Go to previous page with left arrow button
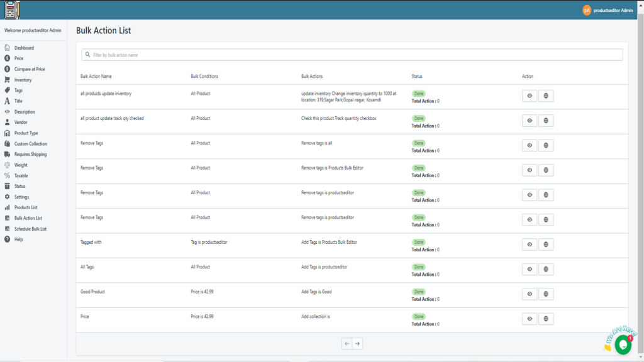This screenshot has height=362, width=644. 347,344
